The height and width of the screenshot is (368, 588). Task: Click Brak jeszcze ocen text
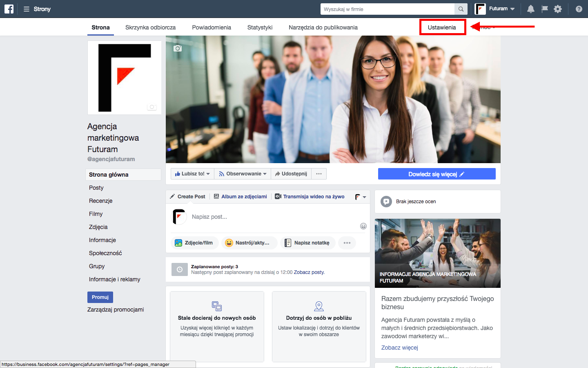pos(416,202)
